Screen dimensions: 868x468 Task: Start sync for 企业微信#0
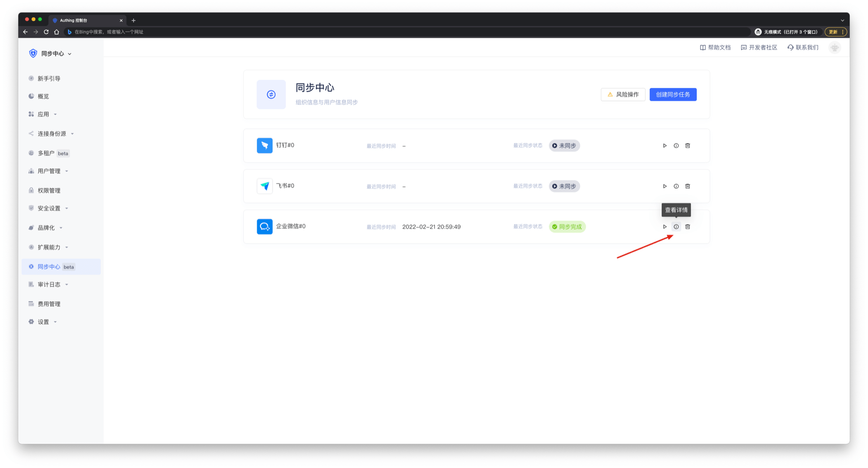tap(665, 227)
